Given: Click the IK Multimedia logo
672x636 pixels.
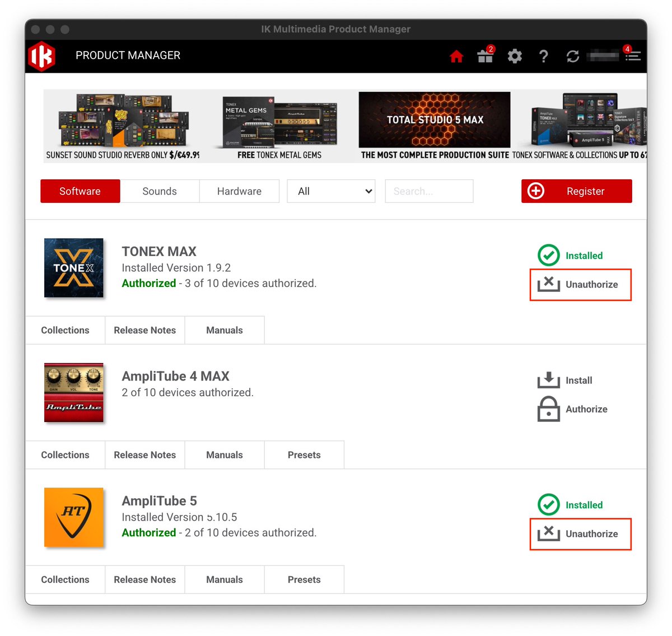Looking at the screenshot, I should [x=42, y=56].
